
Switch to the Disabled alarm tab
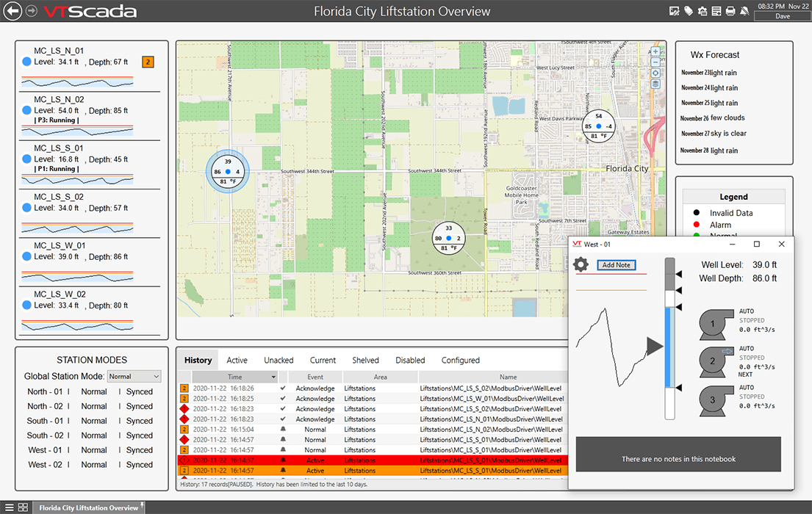click(x=410, y=361)
